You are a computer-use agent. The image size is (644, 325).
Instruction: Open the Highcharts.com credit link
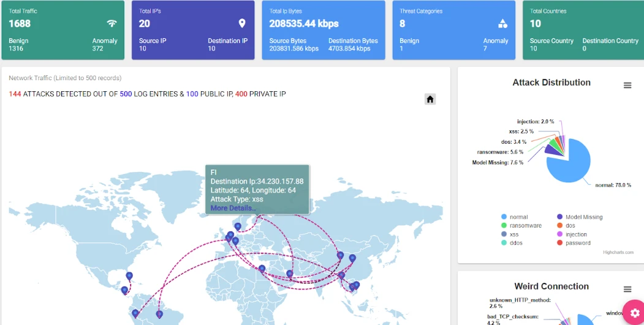(x=618, y=252)
